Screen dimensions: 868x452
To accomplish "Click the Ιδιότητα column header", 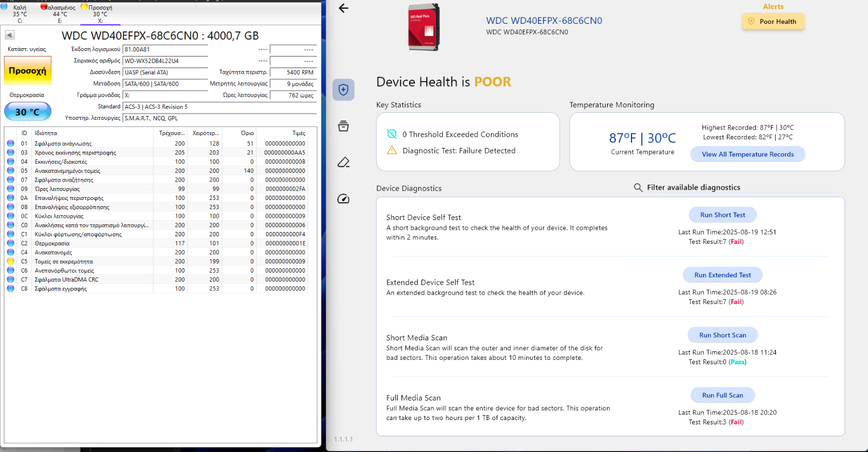I will point(93,133).
